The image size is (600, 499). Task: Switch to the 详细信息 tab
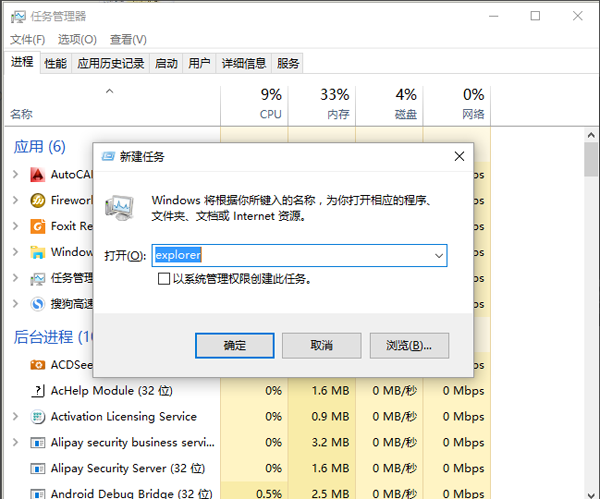coord(243,63)
